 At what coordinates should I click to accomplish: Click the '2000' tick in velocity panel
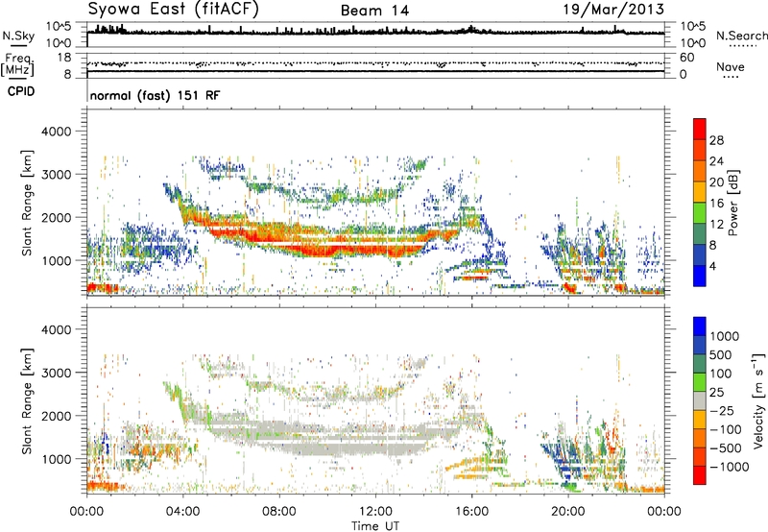[56, 416]
